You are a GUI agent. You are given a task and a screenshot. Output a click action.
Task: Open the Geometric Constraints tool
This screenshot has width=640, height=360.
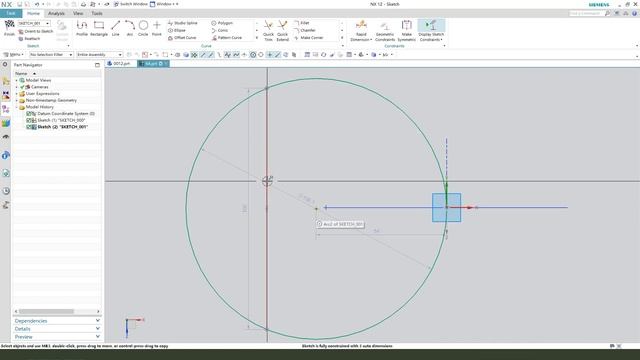point(385,31)
